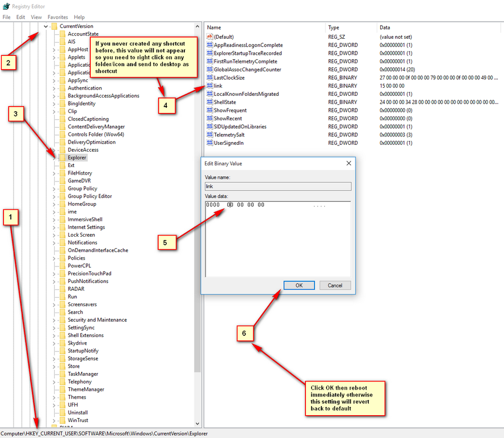This screenshot has height=438, width=504.
Task: Close the Edit Binary Value dialog
Action: [x=349, y=164]
